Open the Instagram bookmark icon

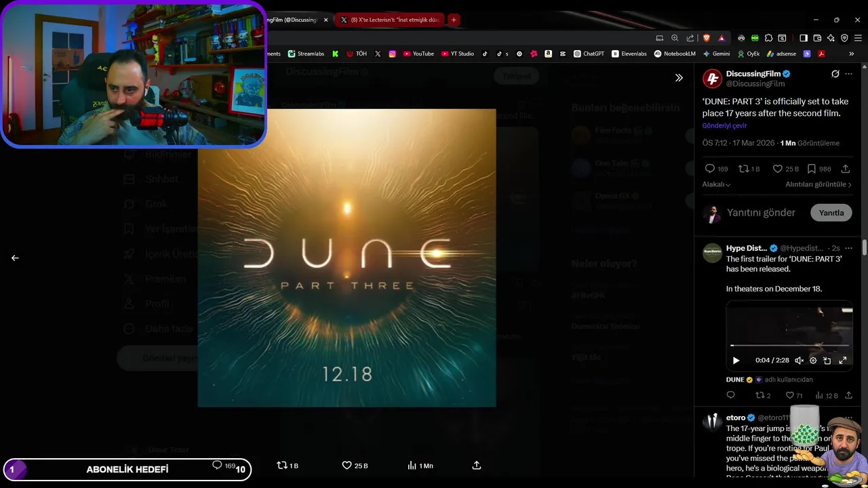(392, 54)
